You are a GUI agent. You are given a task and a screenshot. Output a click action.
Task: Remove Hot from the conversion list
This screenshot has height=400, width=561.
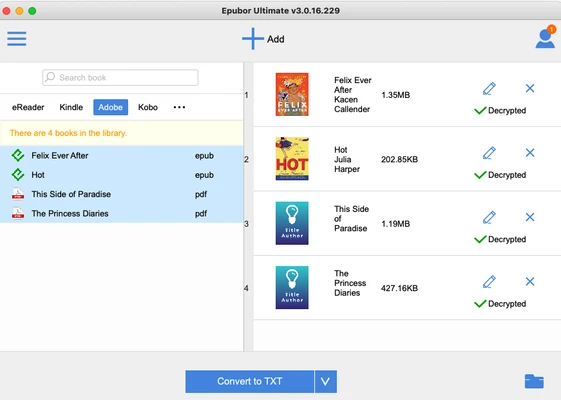point(530,153)
